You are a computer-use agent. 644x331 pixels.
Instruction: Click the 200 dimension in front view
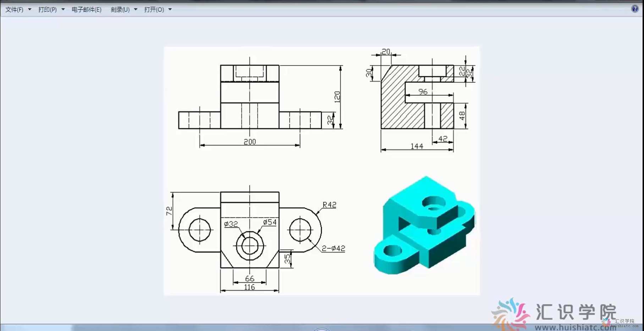[250, 142]
